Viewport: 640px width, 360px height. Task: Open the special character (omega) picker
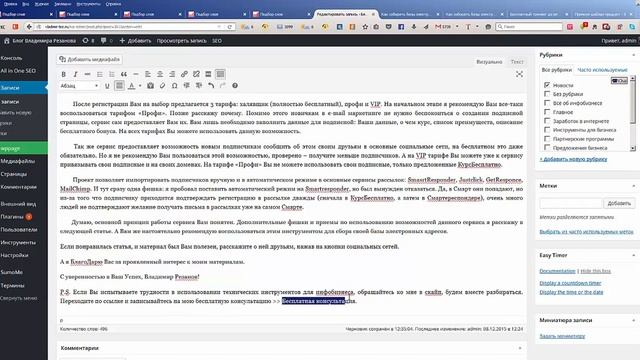(x=175, y=86)
